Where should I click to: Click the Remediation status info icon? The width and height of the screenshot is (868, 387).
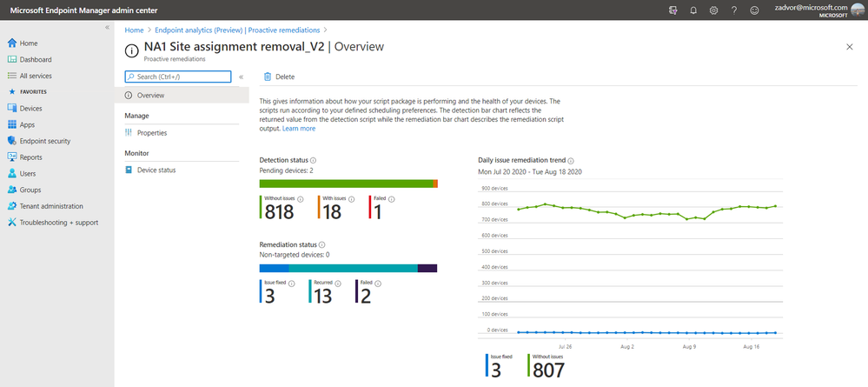tap(322, 244)
